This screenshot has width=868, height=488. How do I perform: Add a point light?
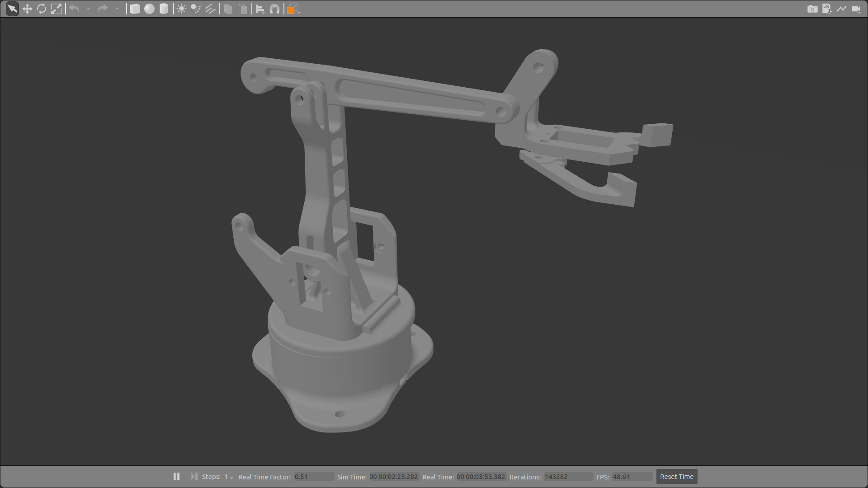(x=181, y=9)
